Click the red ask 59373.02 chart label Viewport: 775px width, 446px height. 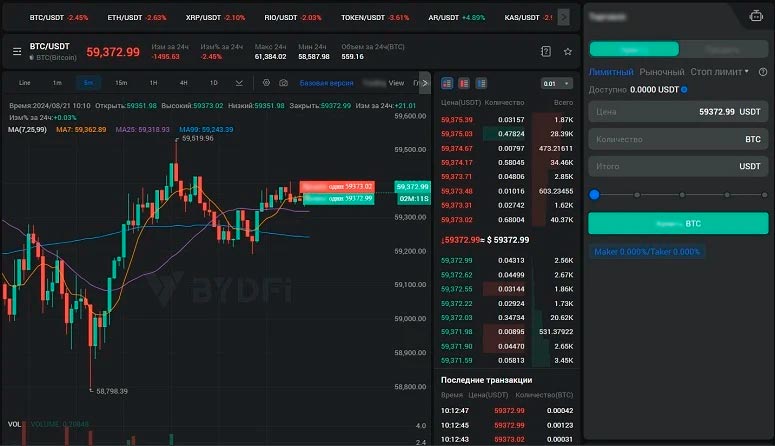pos(337,186)
